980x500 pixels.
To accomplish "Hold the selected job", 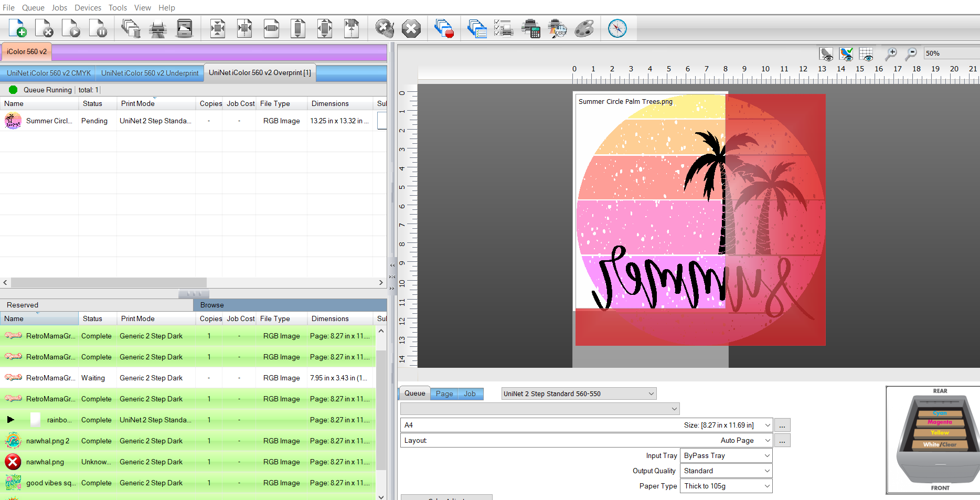I will click(98, 28).
